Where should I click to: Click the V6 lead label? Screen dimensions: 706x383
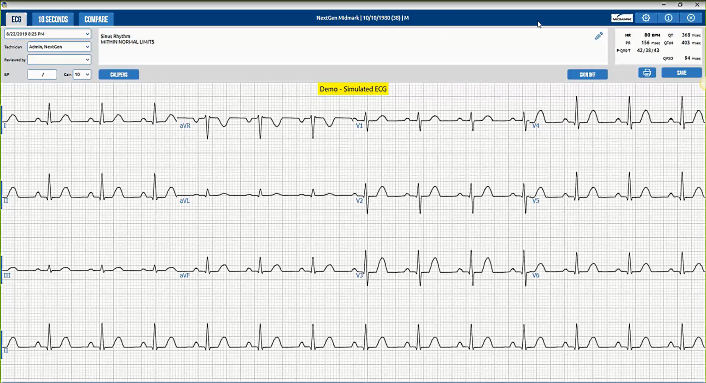coord(536,275)
